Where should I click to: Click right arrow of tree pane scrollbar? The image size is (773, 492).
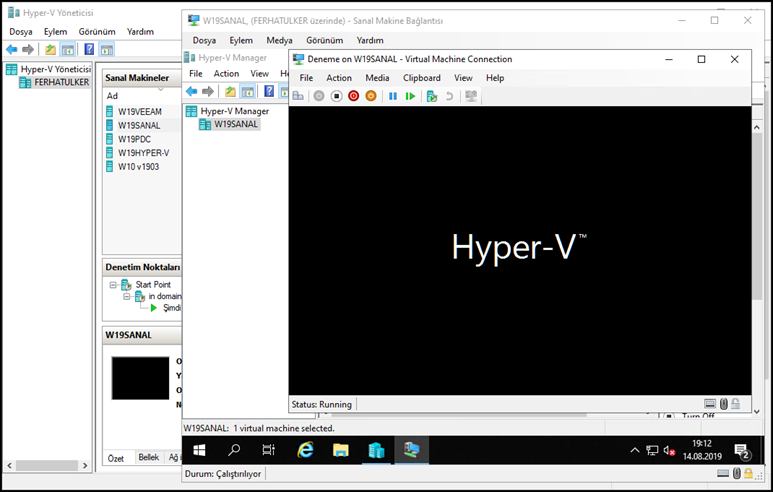click(x=85, y=465)
